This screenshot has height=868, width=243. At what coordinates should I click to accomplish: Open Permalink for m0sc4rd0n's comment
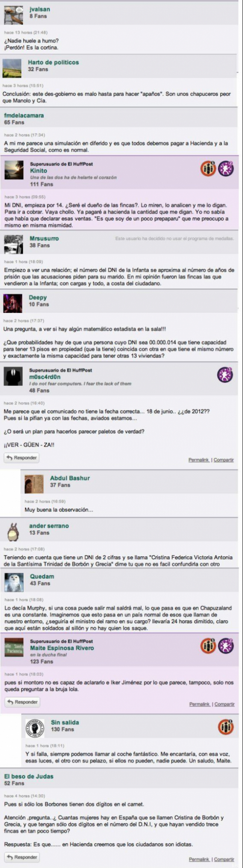[199, 460]
